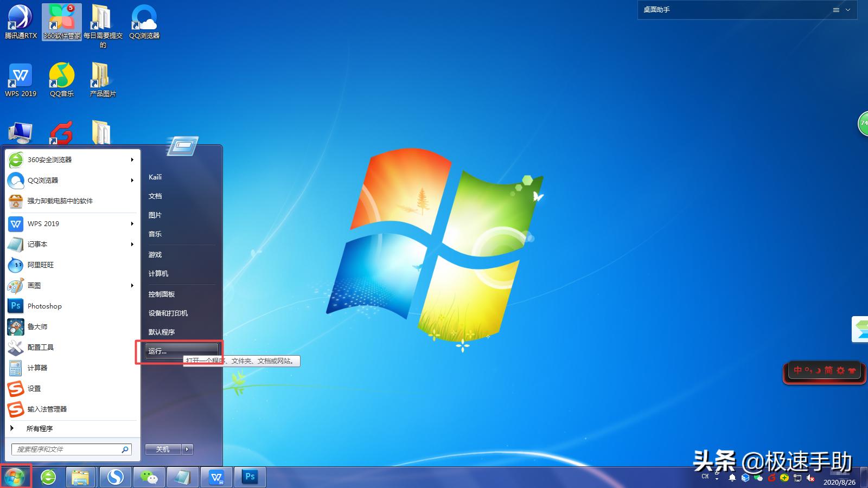Expand the WPS 2019 submenu in Start menu
The height and width of the screenshot is (488, 868).
tap(132, 223)
